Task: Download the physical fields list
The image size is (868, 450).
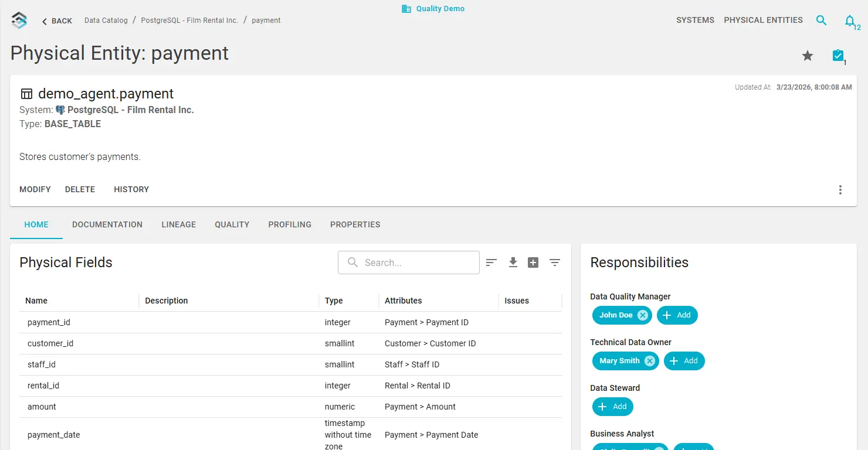Action: coord(513,262)
